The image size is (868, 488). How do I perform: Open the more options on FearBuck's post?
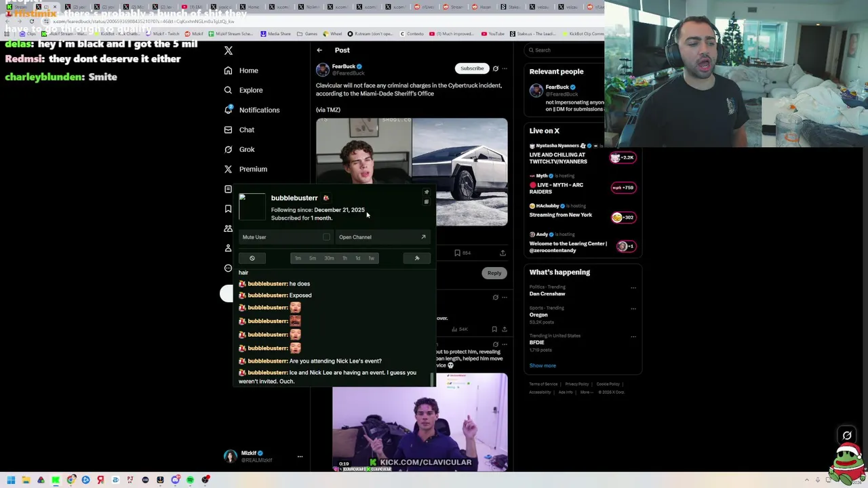click(504, 68)
